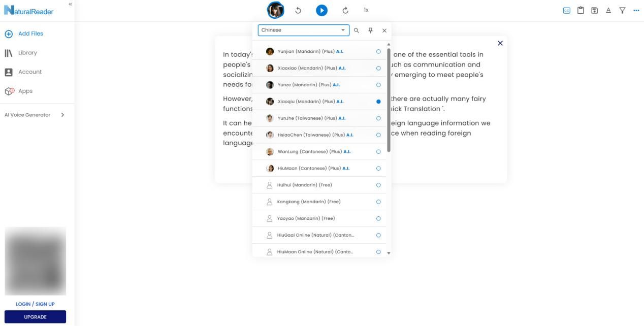Click the current voice avatar in top bar
644x326 pixels.
(x=276, y=10)
